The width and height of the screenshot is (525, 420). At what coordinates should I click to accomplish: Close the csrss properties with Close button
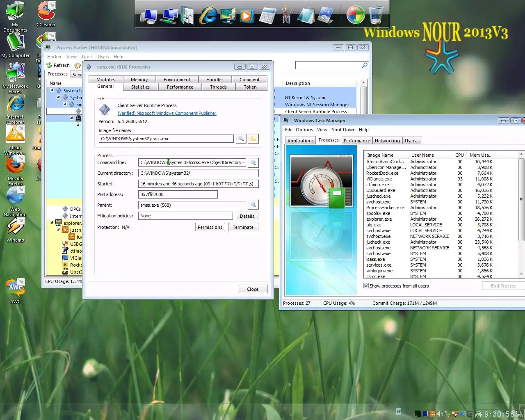253,289
